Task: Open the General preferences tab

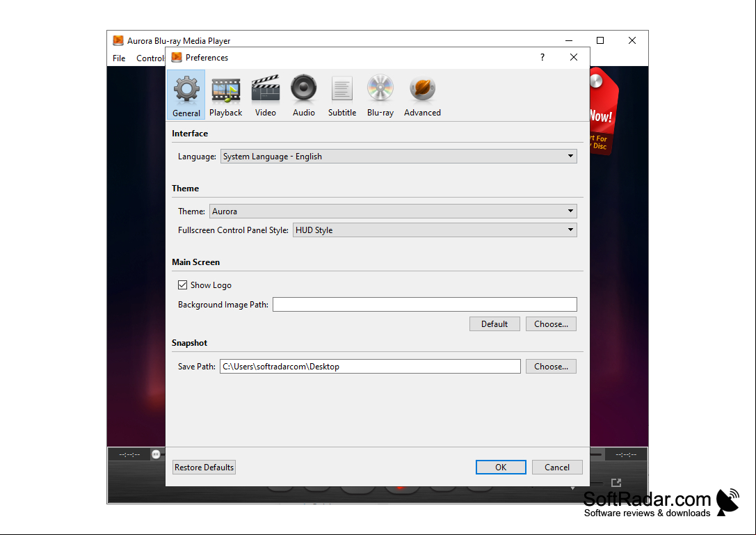Action: pos(186,95)
